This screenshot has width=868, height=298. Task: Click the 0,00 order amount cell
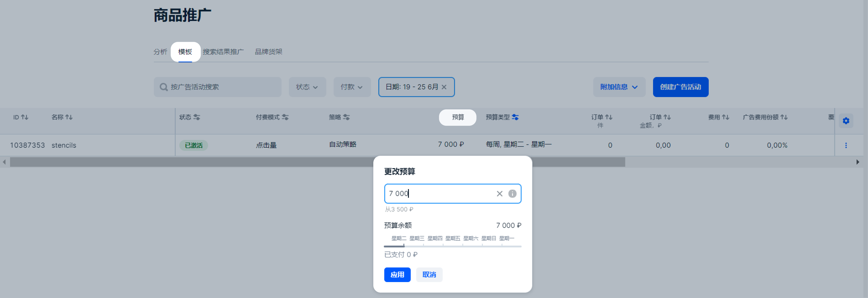pyautogui.click(x=663, y=145)
